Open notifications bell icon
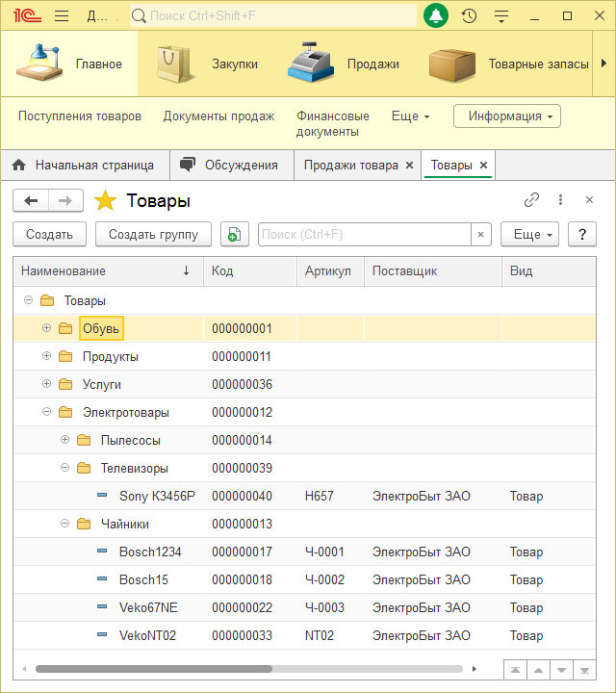616x693 pixels. click(x=436, y=16)
